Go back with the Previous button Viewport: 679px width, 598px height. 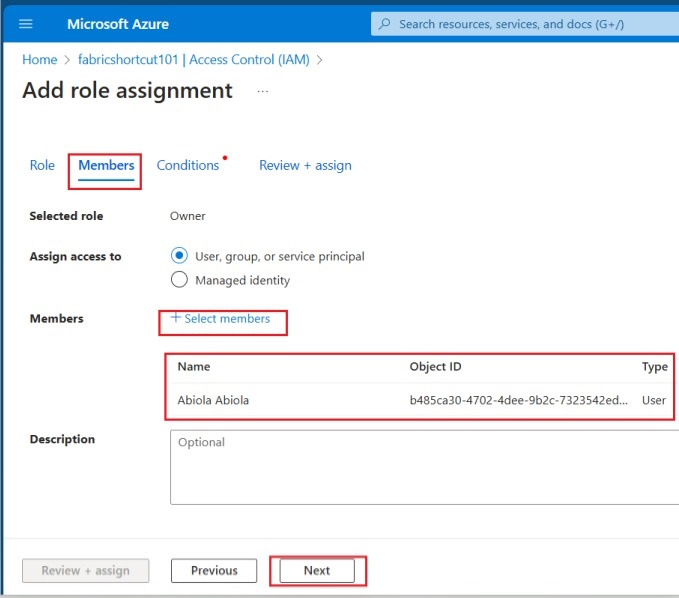coord(214,571)
